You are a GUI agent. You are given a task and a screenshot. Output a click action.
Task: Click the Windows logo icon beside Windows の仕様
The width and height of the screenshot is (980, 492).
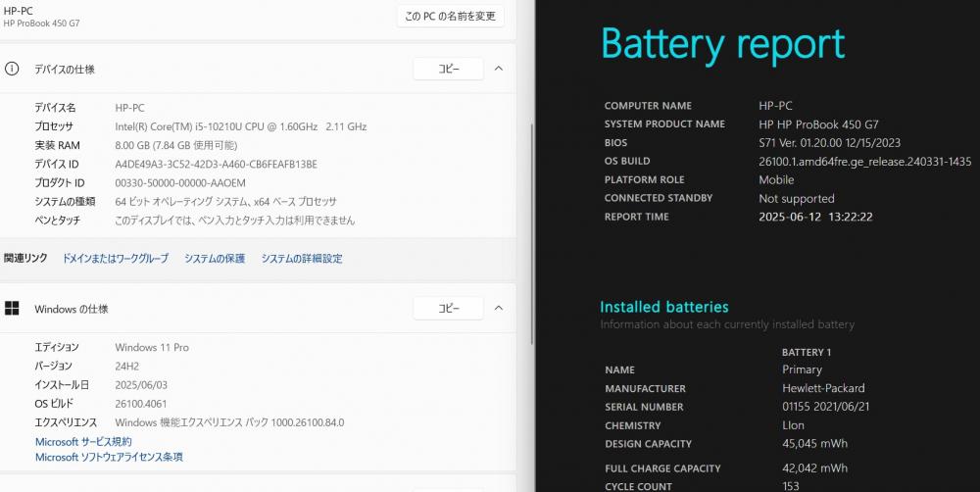pyautogui.click(x=11, y=308)
